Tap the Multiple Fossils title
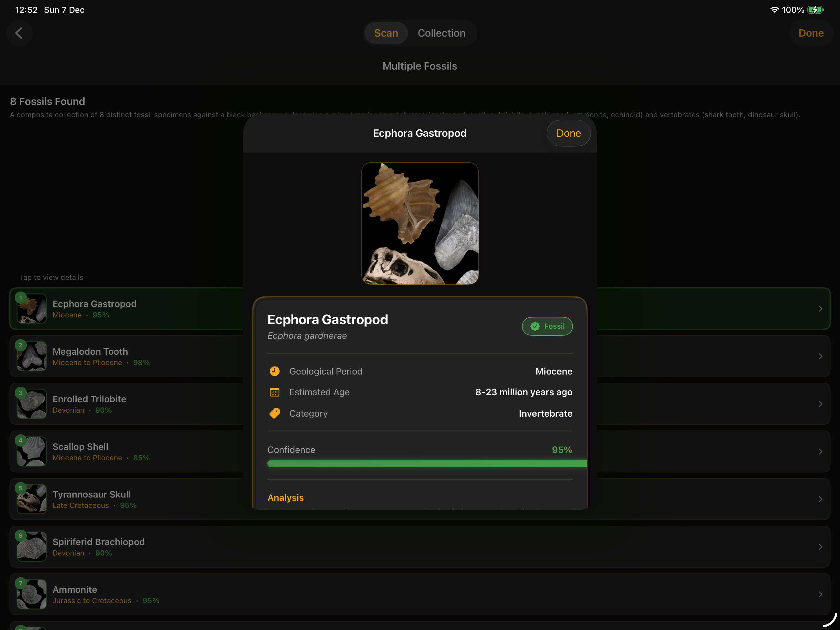840x630 pixels. 420,66
